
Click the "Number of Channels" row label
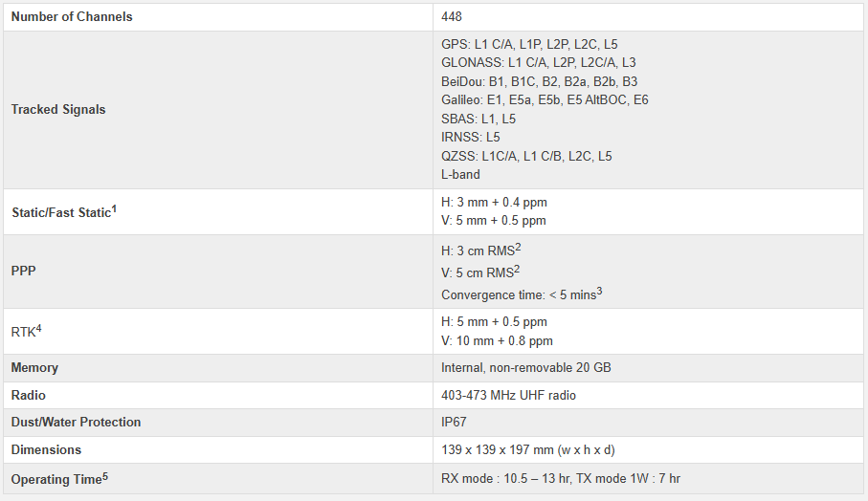point(72,16)
